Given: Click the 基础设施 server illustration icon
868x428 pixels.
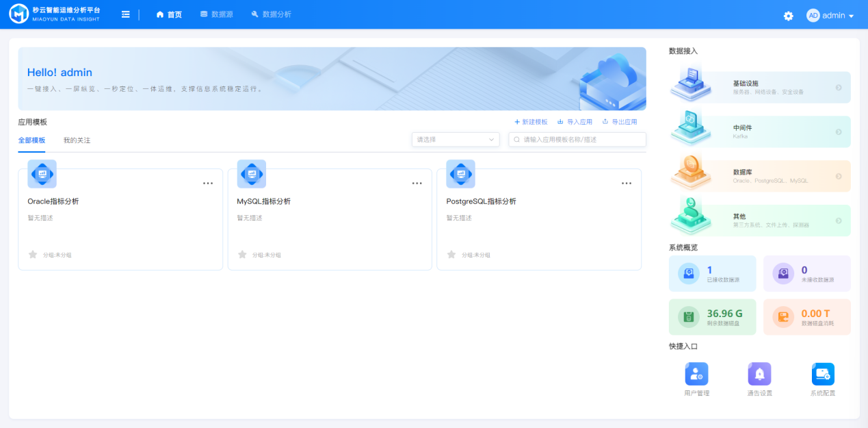Looking at the screenshot, I should [x=692, y=83].
